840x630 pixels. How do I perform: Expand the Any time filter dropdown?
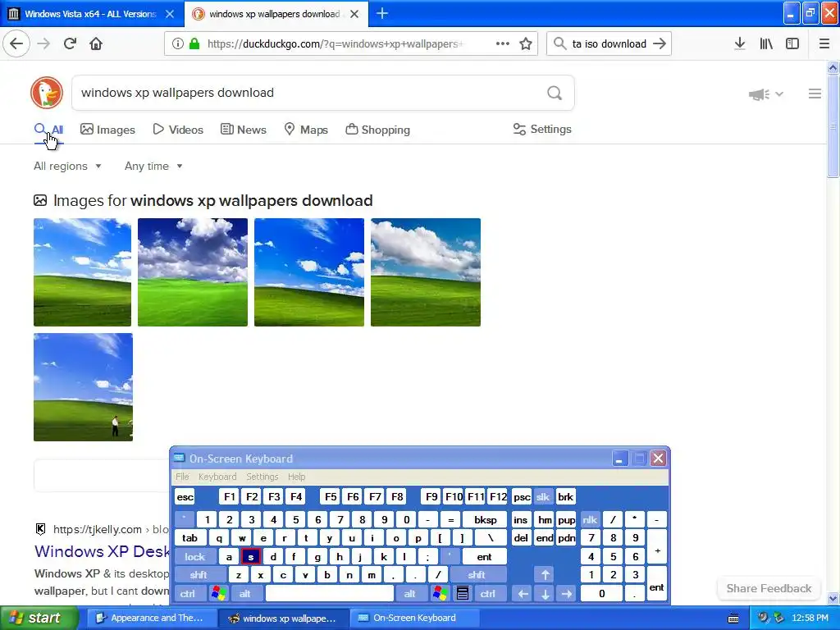click(153, 166)
